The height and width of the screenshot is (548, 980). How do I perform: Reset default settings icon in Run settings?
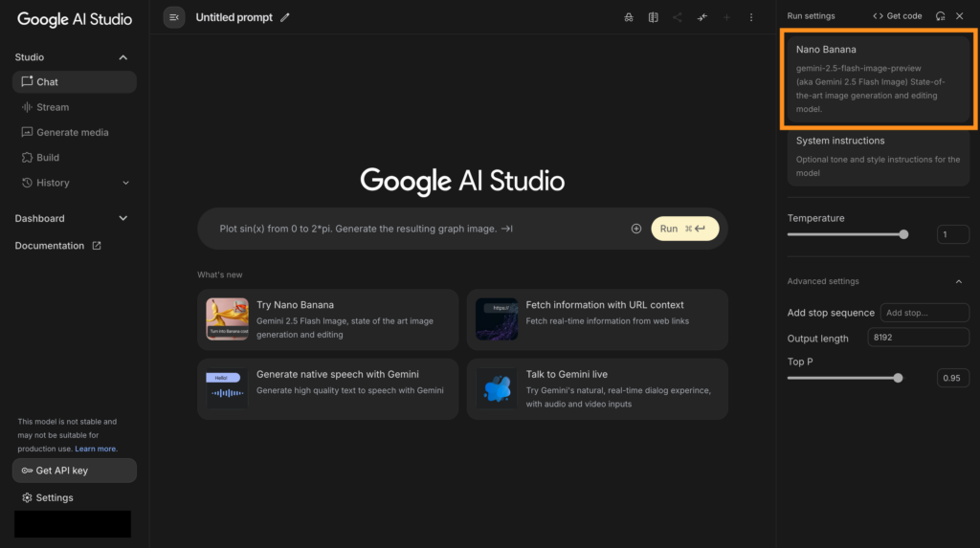940,16
